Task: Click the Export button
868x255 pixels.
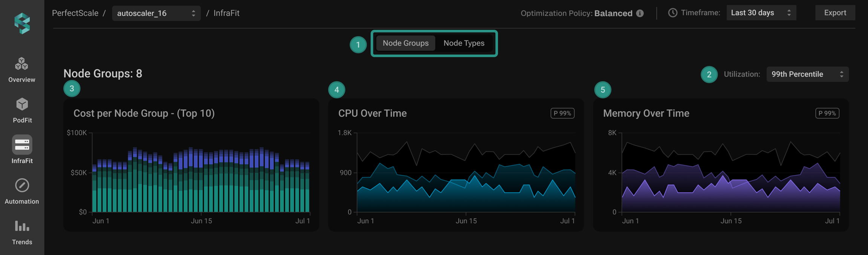Action: pos(835,13)
